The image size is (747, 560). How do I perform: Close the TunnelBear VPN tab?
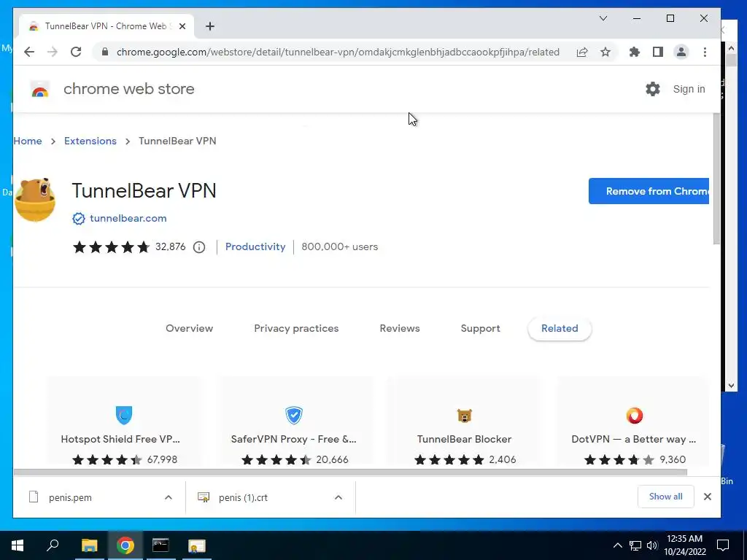click(182, 26)
